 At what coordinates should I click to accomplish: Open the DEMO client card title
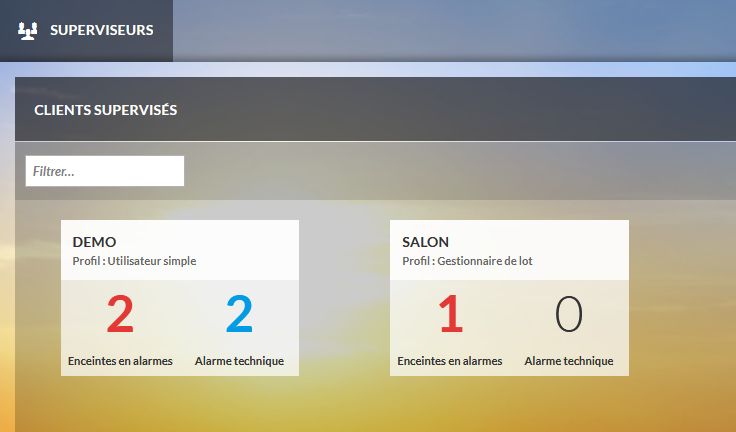94,242
